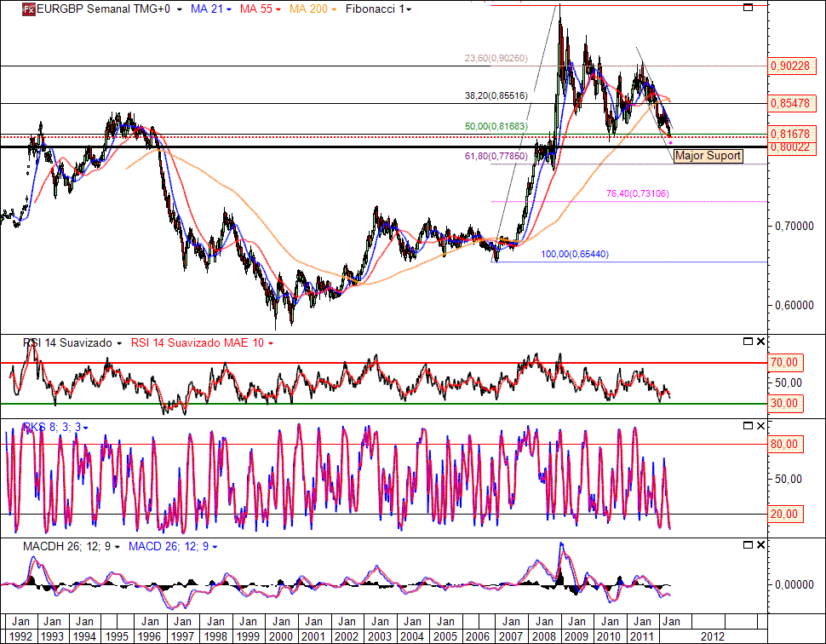Close the RSI indicator panel
This screenshot has height=644, width=826.
pyautogui.click(x=760, y=342)
